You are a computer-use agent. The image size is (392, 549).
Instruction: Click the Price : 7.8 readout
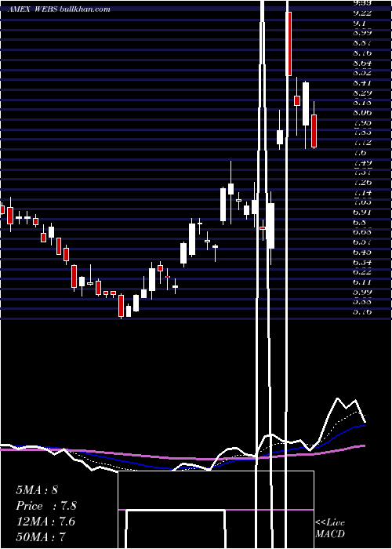pos(46,506)
